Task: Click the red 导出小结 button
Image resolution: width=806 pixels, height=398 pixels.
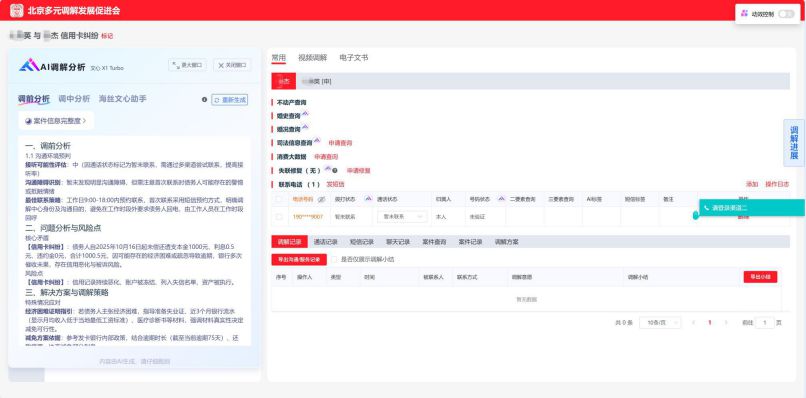Action: [x=760, y=277]
